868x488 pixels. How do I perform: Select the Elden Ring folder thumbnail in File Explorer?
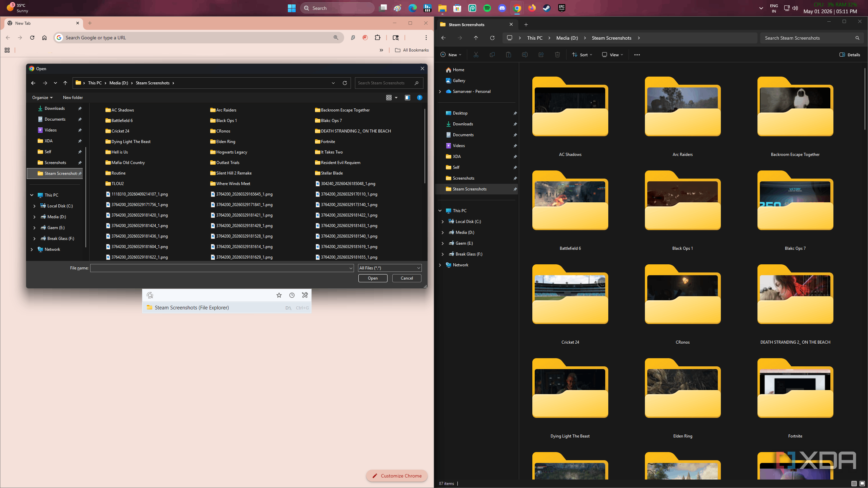click(683, 388)
